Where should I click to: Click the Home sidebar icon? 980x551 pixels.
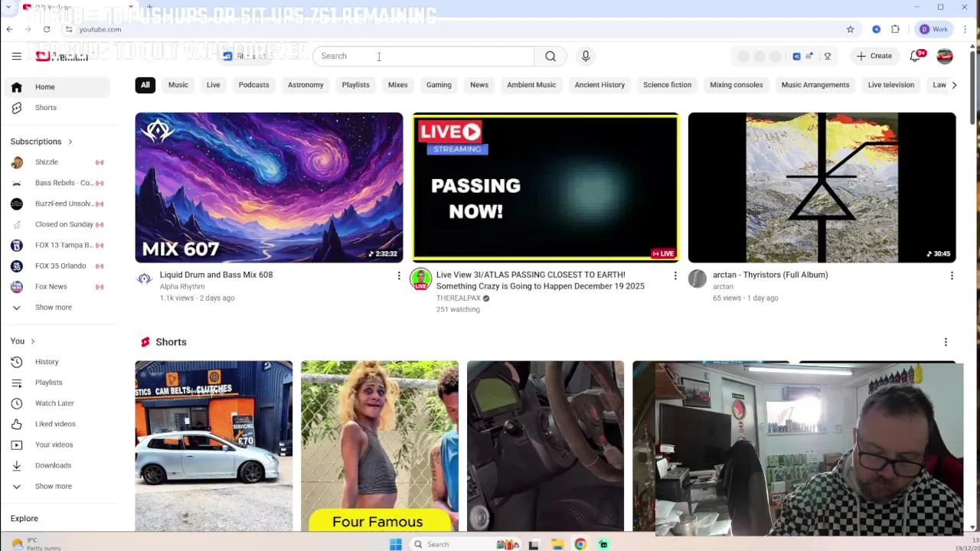[x=17, y=87]
